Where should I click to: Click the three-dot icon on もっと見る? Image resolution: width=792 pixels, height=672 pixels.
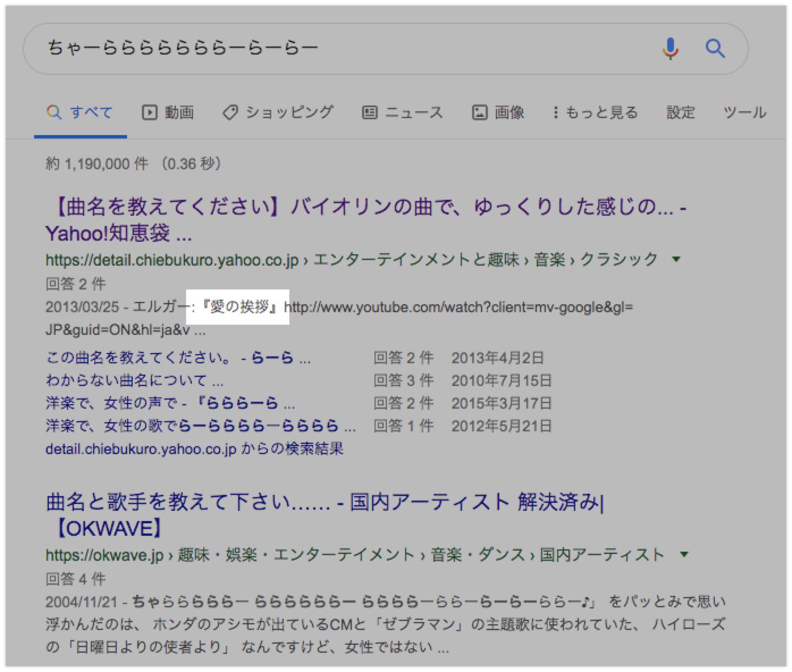(555, 112)
